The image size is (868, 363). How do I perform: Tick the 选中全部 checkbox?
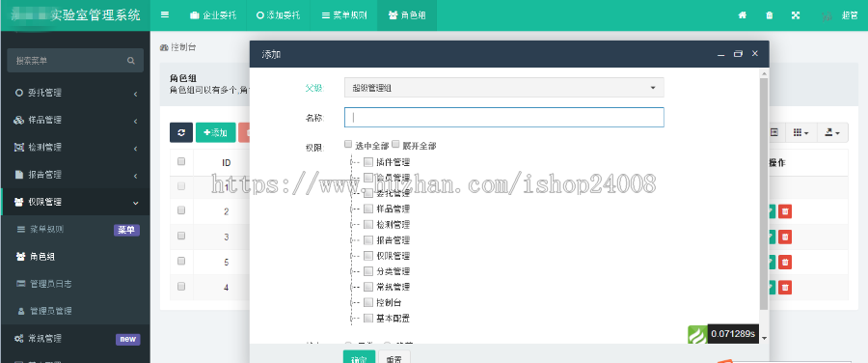[348, 144]
